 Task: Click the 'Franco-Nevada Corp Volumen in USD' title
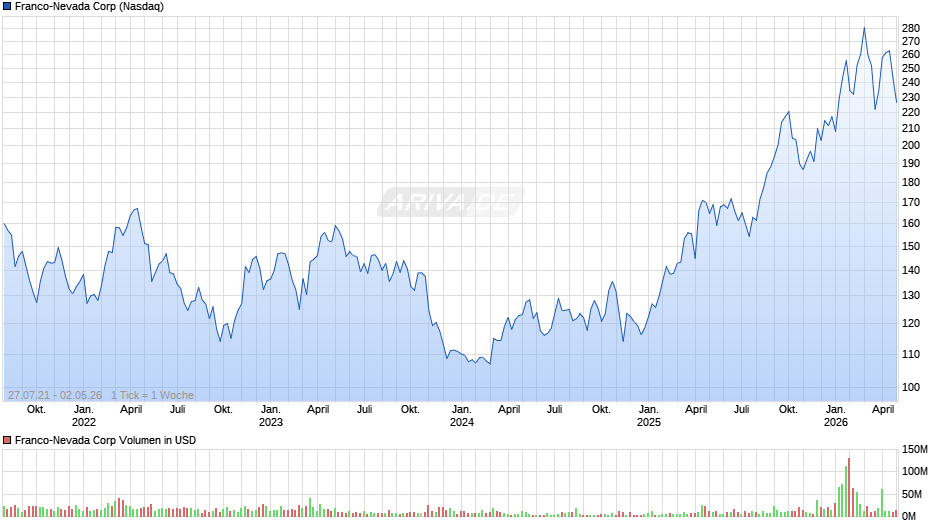click(106, 440)
